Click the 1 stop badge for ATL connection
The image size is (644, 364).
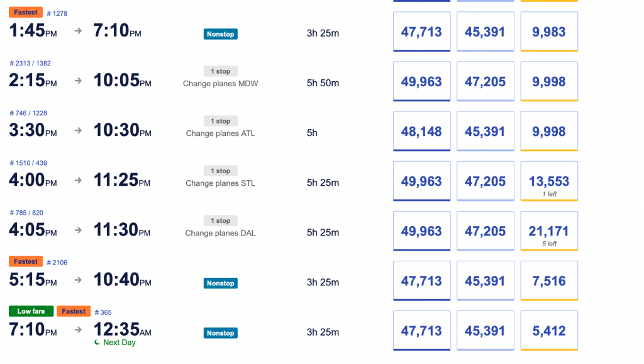pyautogui.click(x=221, y=121)
